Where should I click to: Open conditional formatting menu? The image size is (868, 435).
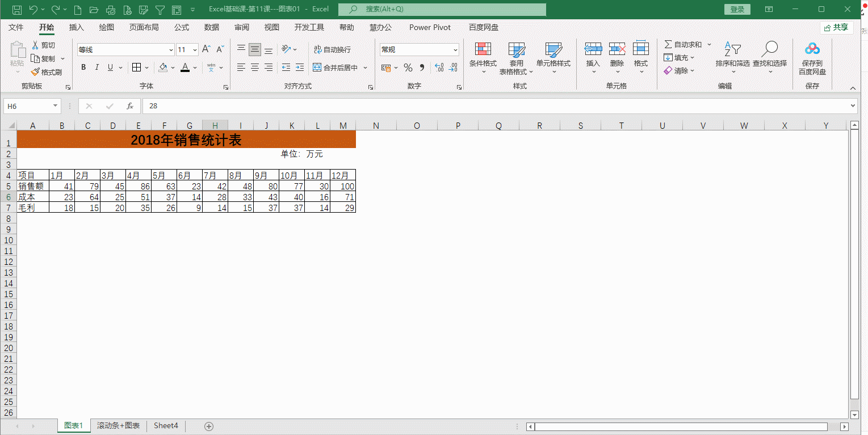pyautogui.click(x=483, y=58)
